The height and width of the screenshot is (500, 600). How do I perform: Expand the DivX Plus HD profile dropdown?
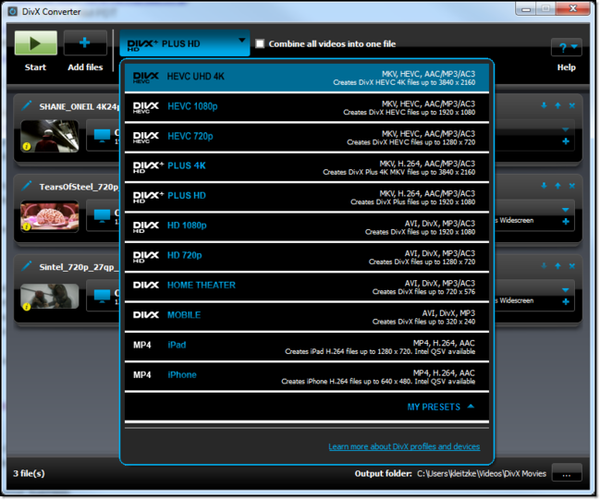[185, 43]
